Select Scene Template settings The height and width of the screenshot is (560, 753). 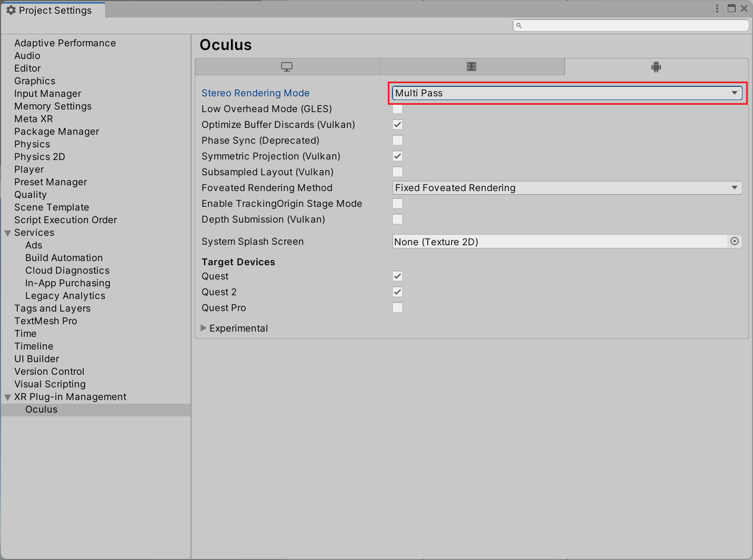[52, 207]
